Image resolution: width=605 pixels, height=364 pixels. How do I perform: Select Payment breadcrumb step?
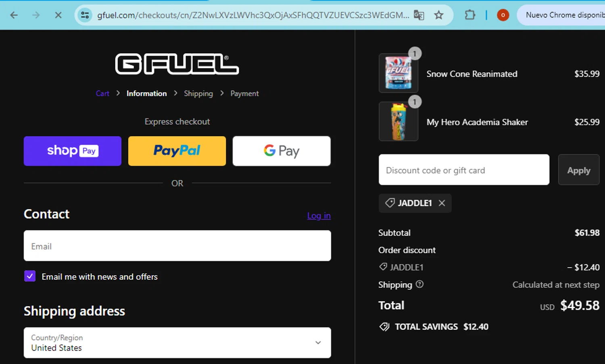tap(244, 94)
